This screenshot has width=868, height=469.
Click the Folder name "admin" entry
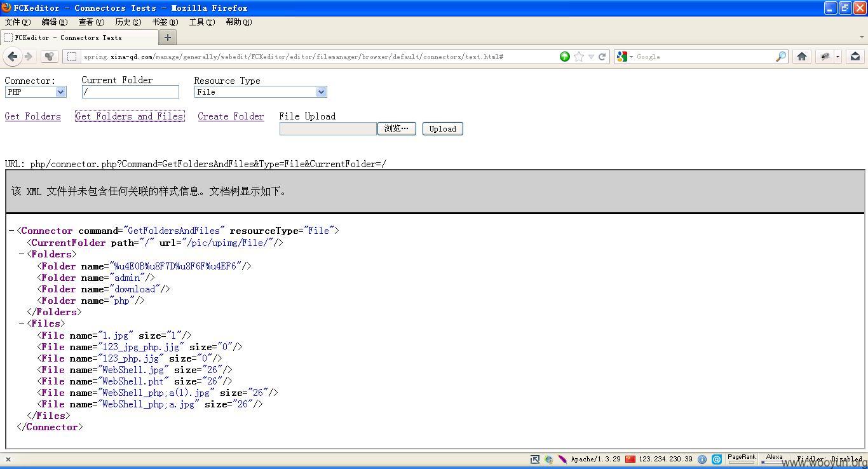96,278
